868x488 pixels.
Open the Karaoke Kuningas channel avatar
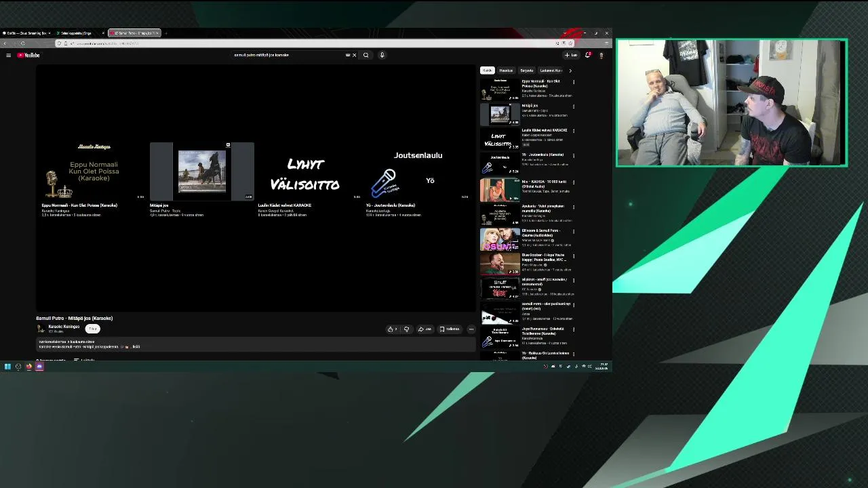pyautogui.click(x=40, y=329)
